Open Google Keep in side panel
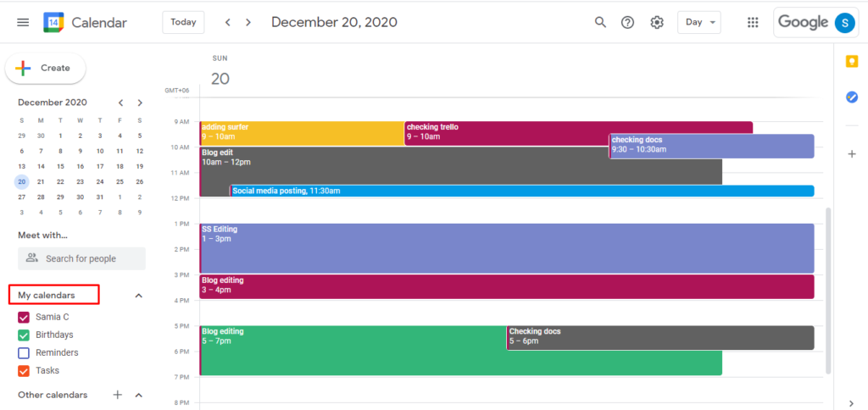The width and height of the screenshot is (868, 410). [852, 61]
